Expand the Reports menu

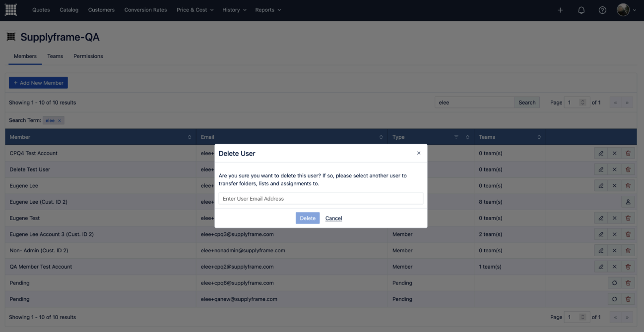click(x=268, y=10)
